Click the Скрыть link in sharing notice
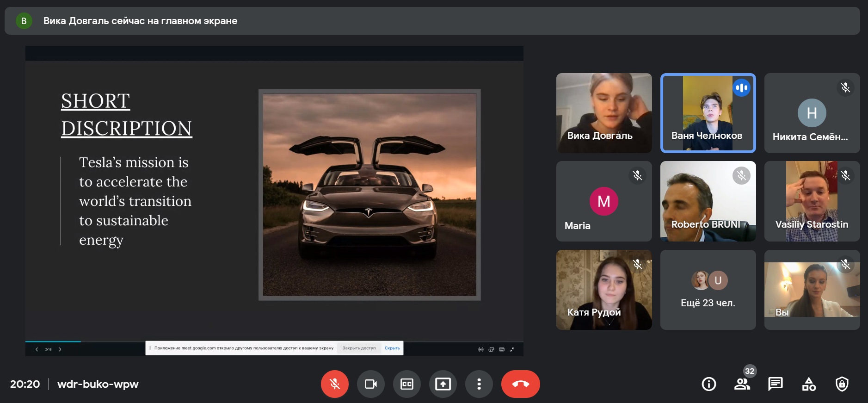Image resolution: width=868 pixels, height=403 pixels. [x=392, y=348]
